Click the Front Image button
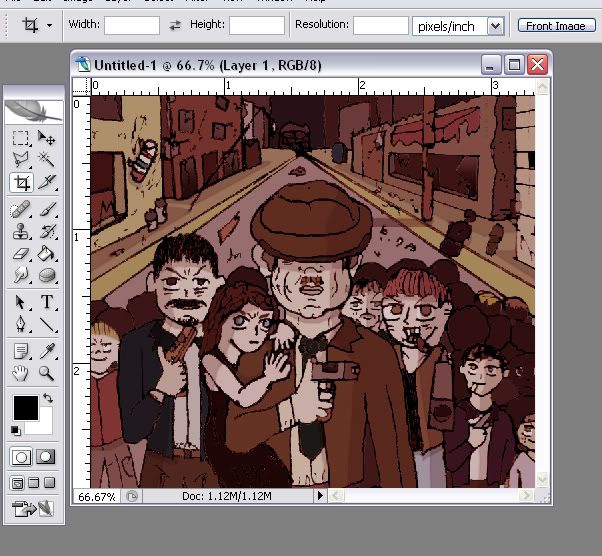This screenshot has height=556, width=602. (x=556, y=26)
